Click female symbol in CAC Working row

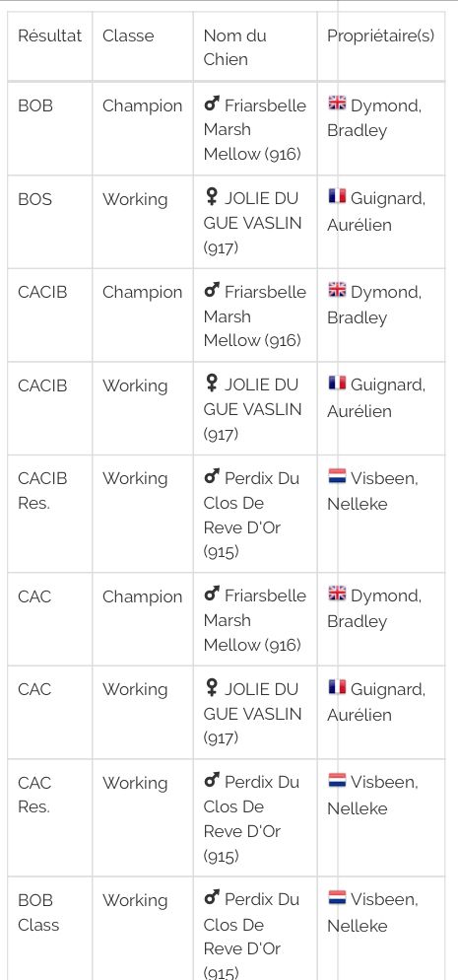click(212, 688)
